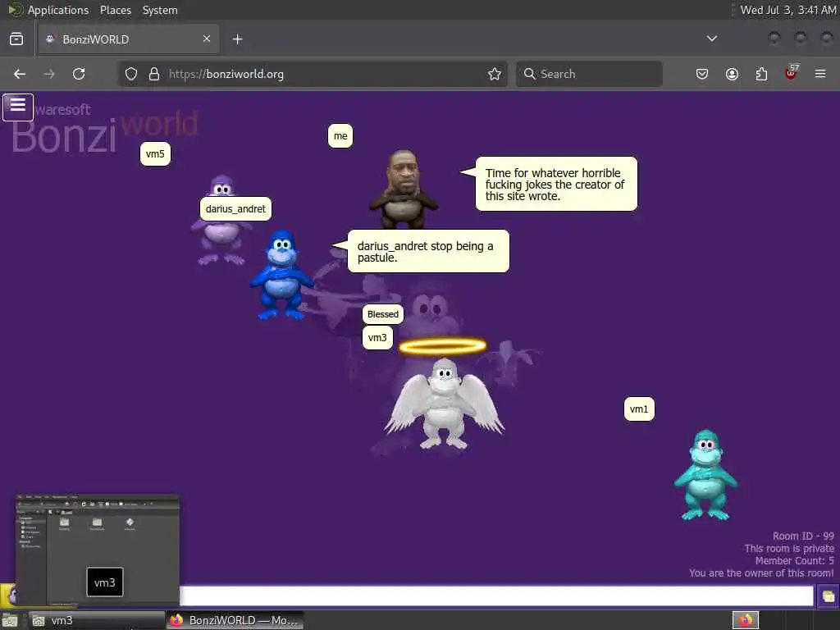Click the purple Bonzi character vm5
Image resolution: width=840 pixels, height=630 pixels.
coord(221,241)
